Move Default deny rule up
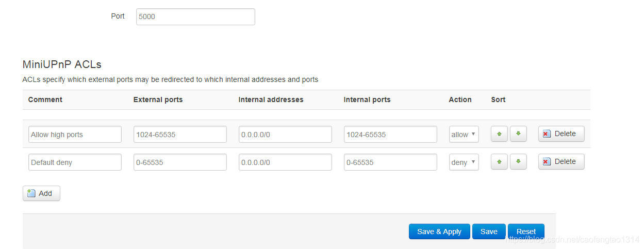 point(499,162)
